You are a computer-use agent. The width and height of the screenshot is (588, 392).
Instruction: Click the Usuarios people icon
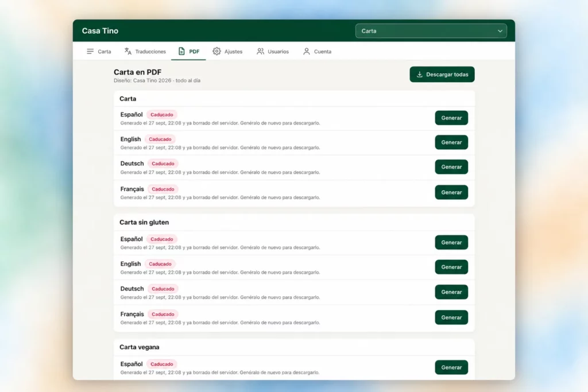[x=260, y=51]
